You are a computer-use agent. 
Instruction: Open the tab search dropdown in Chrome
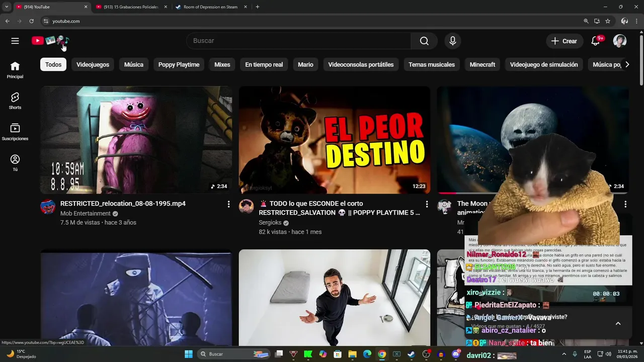[x=7, y=7]
